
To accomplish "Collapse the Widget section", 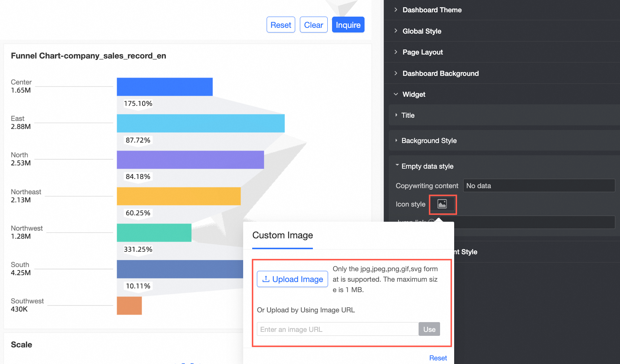I will click(414, 94).
